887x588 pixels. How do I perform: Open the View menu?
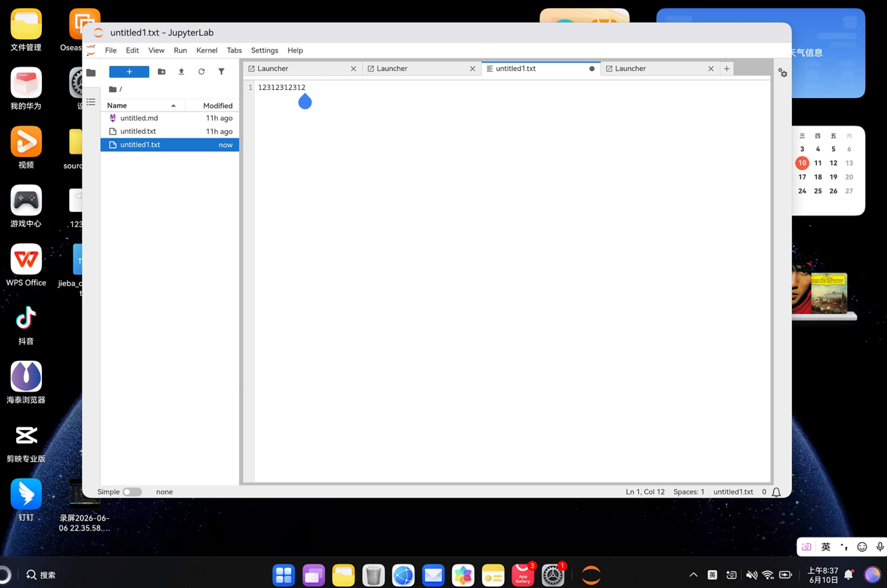click(x=156, y=50)
